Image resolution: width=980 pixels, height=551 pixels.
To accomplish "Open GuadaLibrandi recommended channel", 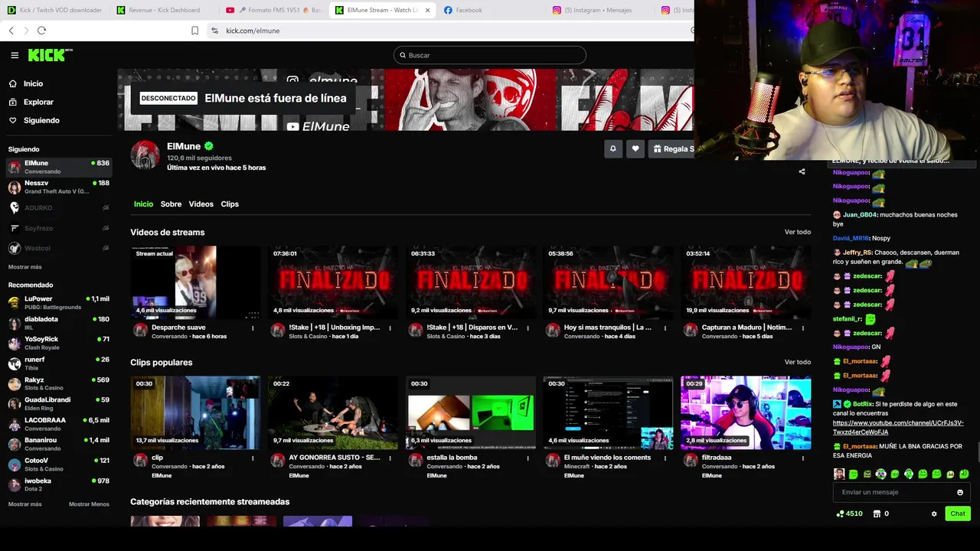I will coord(59,403).
